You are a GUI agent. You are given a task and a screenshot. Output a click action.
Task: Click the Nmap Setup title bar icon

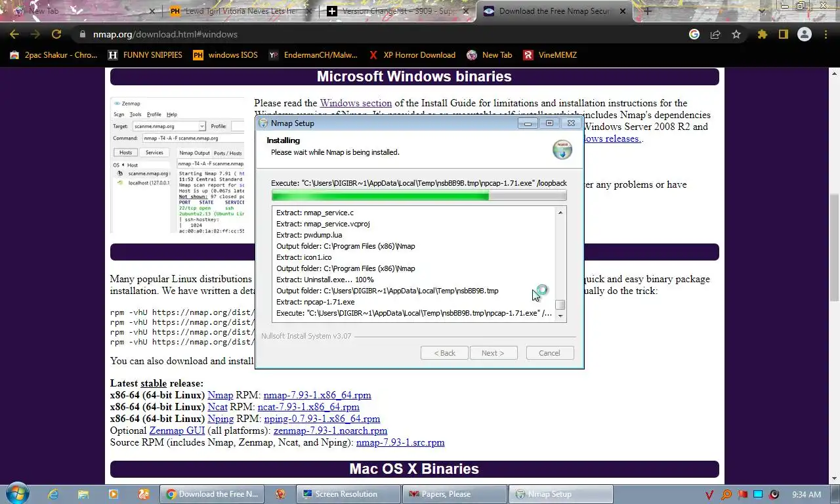264,123
